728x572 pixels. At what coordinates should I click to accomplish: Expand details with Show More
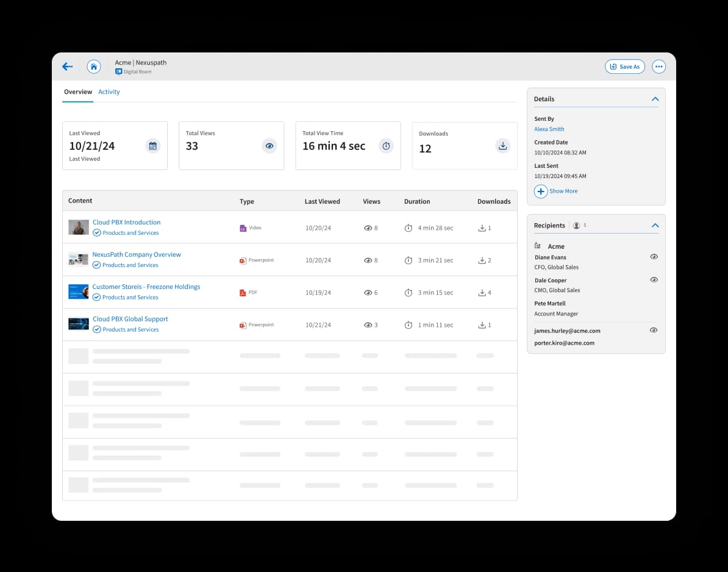[555, 191]
